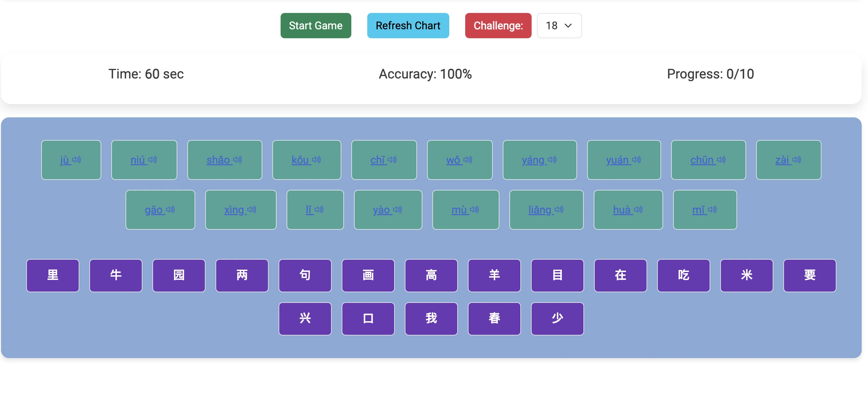868x393 pixels.
Task: Play audio for liǎng pinyin
Action: coord(559,209)
